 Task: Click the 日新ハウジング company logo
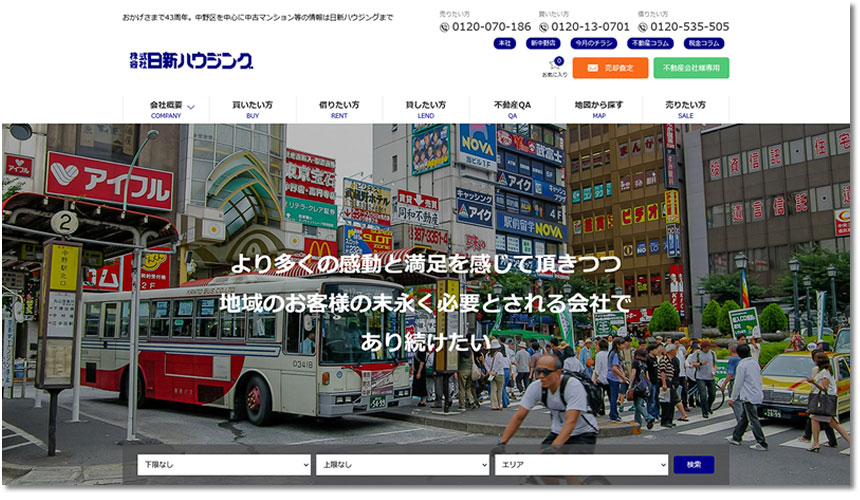(x=189, y=61)
